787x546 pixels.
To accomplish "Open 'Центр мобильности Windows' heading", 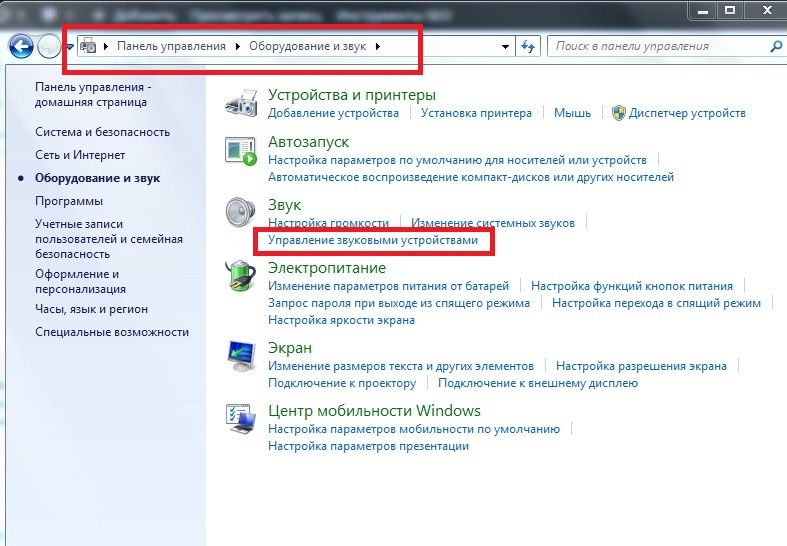I will [x=374, y=411].
